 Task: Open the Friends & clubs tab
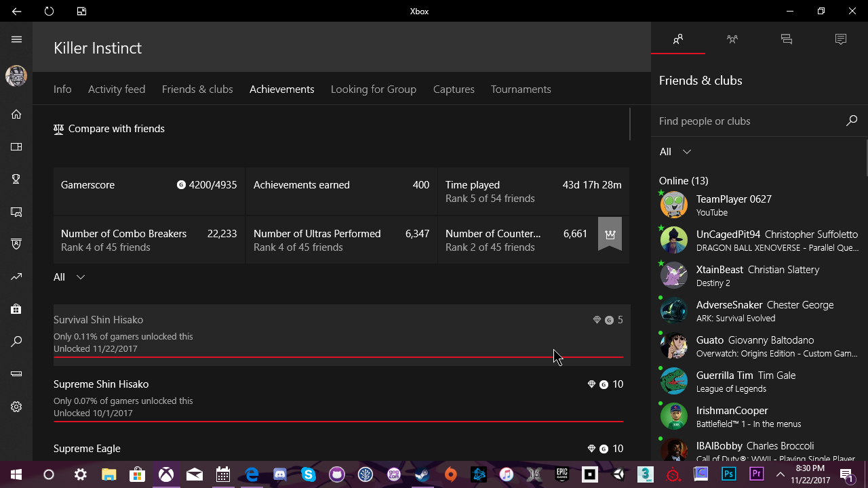(197, 89)
